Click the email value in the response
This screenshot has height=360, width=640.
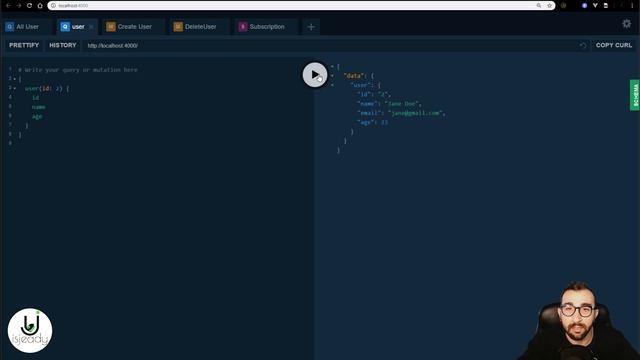(416, 113)
